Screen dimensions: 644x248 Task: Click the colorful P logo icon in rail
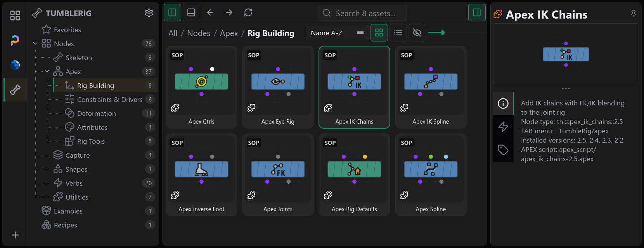[x=15, y=40]
